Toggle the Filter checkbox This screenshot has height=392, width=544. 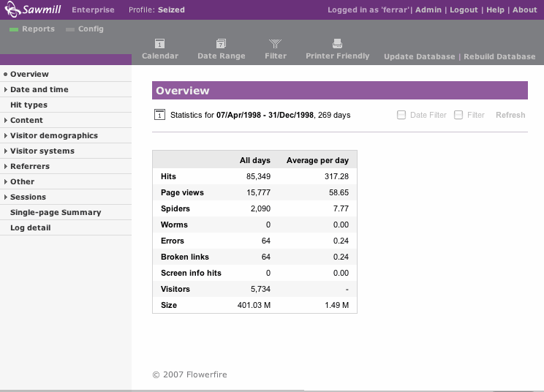coord(458,115)
